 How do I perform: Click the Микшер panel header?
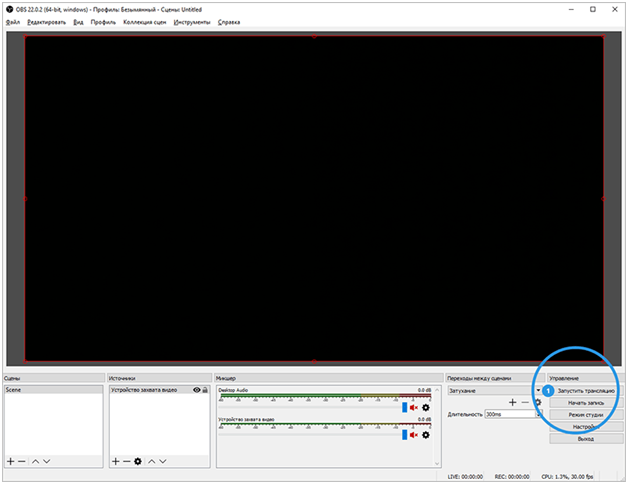click(328, 378)
